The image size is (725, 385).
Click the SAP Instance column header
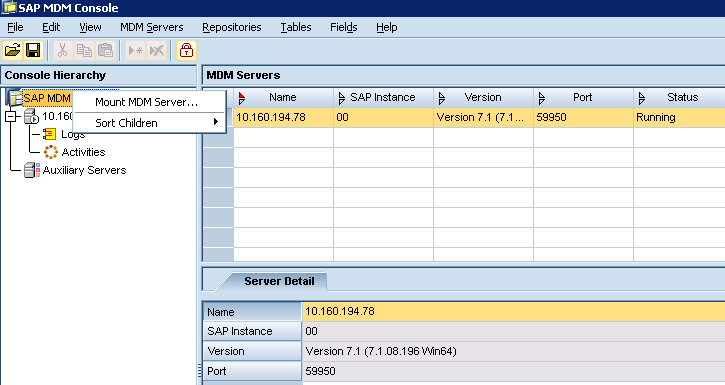coord(383,98)
